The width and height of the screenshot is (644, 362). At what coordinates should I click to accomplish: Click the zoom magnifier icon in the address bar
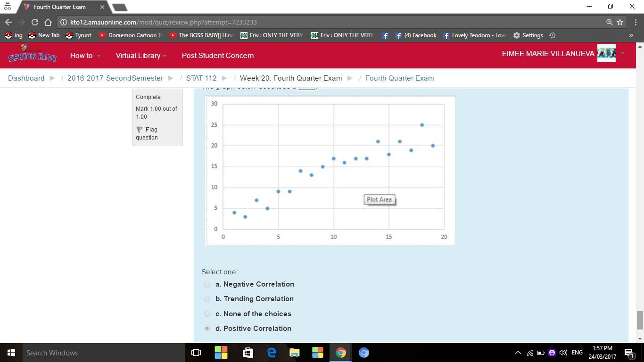point(609,22)
